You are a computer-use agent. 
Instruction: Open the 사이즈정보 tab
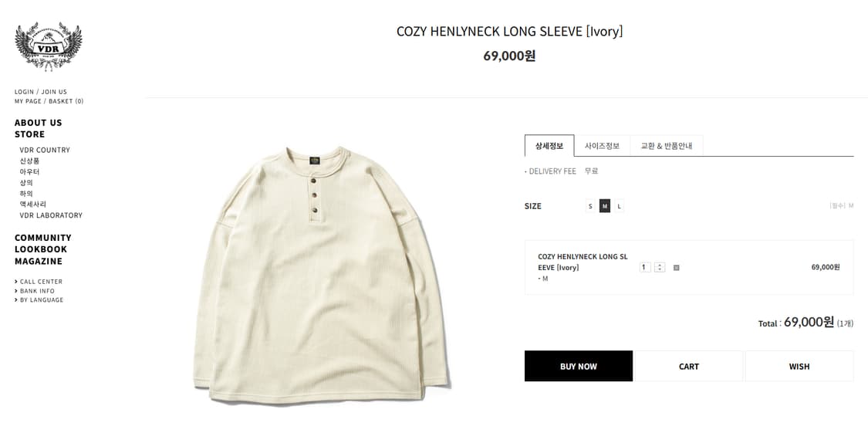pyautogui.click(x=602, y=146)
